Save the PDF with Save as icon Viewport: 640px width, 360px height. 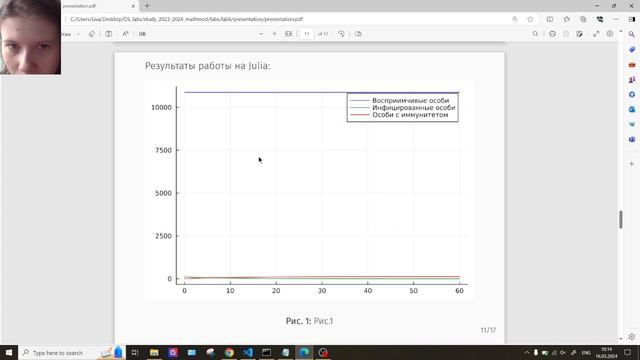click(580, 34)
